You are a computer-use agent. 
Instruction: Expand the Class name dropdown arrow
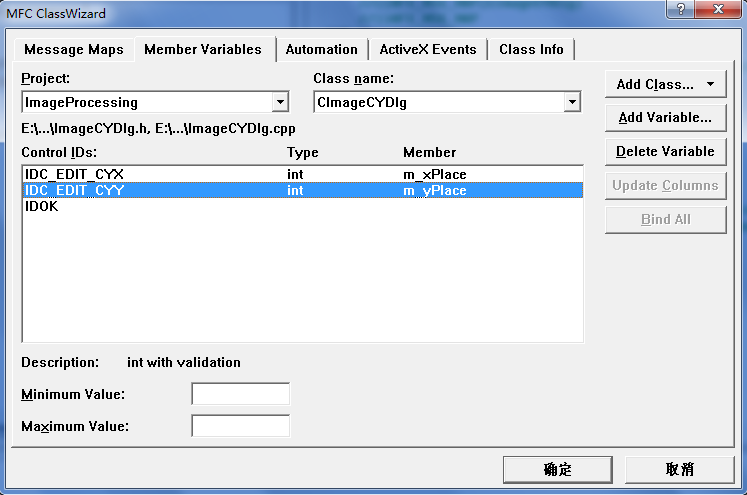(572, 102)
